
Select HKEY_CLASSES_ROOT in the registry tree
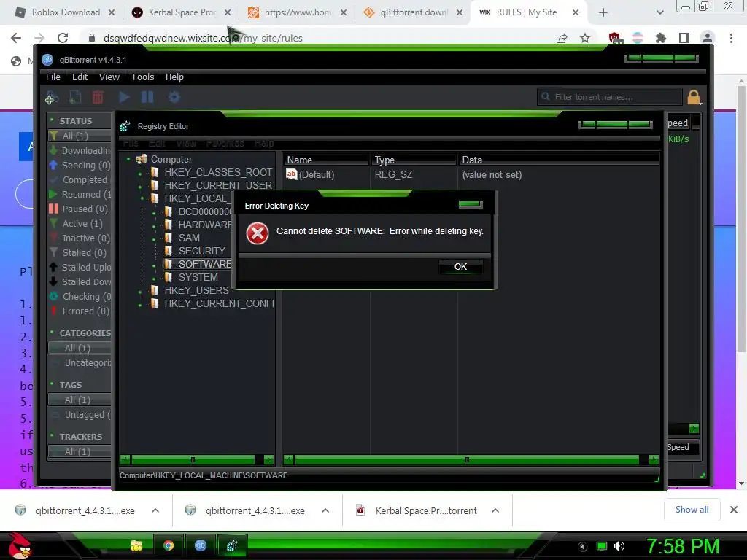(x=218, y=172)
